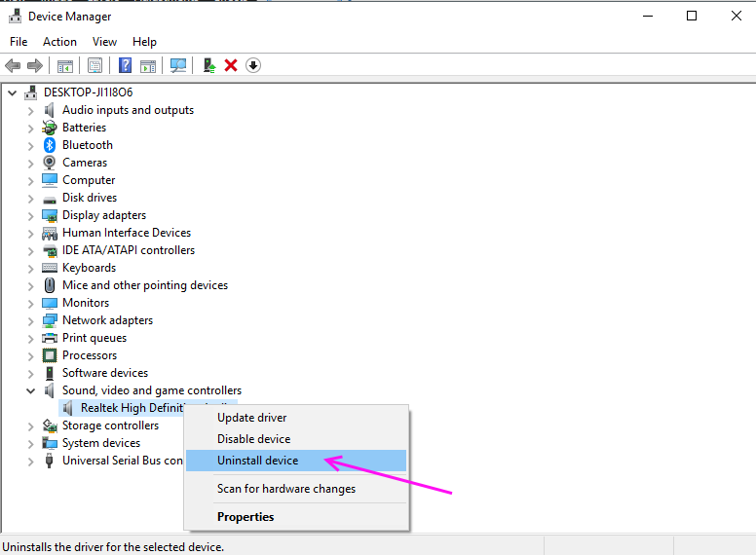Viewport: 756px width, 555px height.
Task: Select the Processors label
Action: coord(90,355)
